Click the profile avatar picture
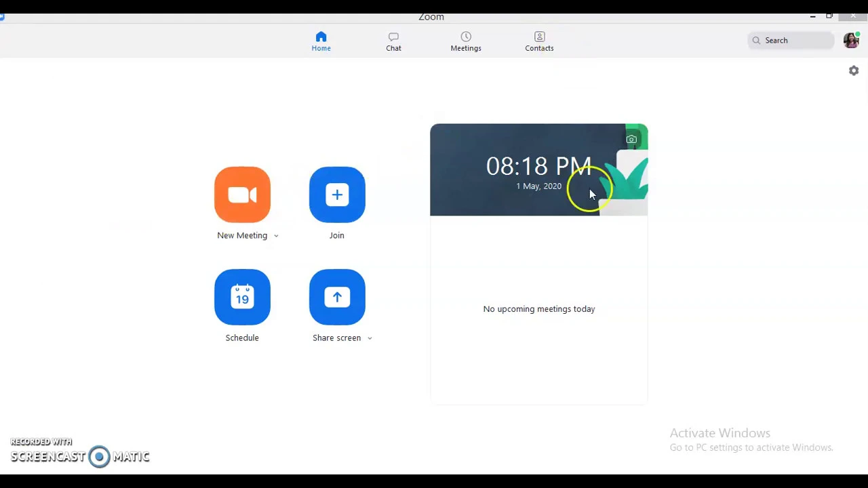The image size is (868, 488). 851,40
